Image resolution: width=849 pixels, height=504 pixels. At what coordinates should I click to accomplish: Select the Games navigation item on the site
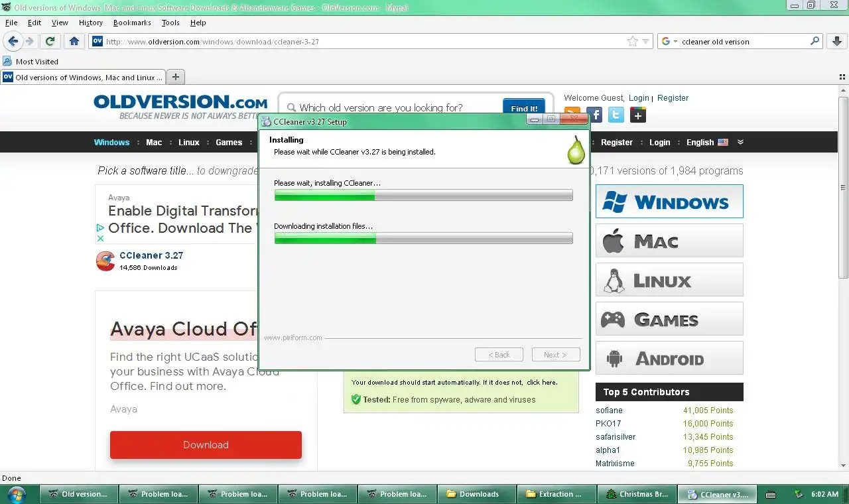(x=229, y=142)
